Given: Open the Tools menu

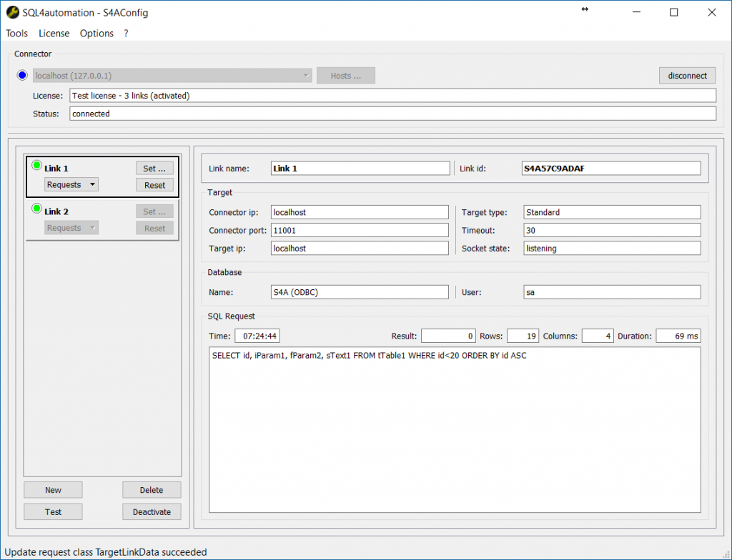Looking at the screenshot, I should 16,34.
